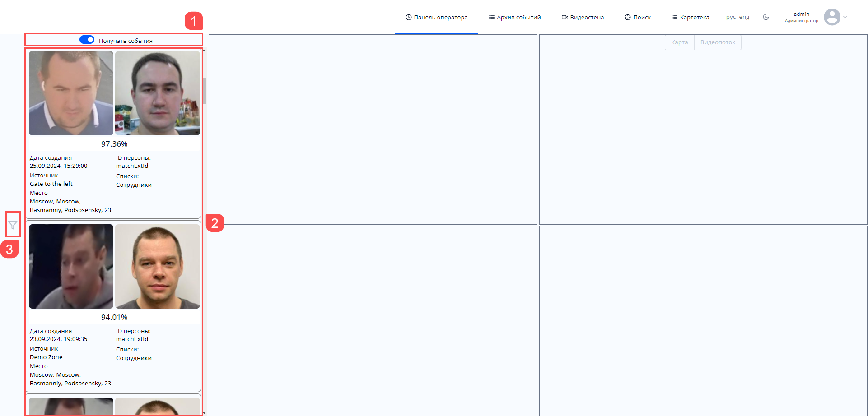Click Сотрудники list in 94.01% event

coord(134,358)
